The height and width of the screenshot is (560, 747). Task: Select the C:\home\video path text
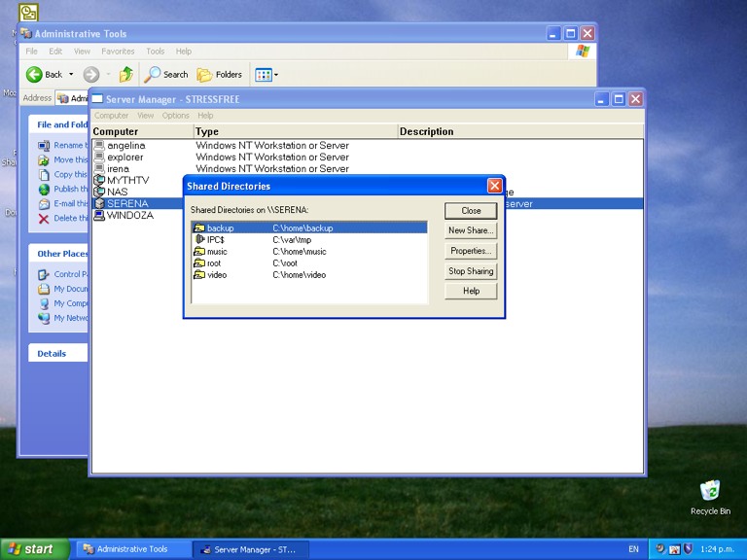point(300,275)
